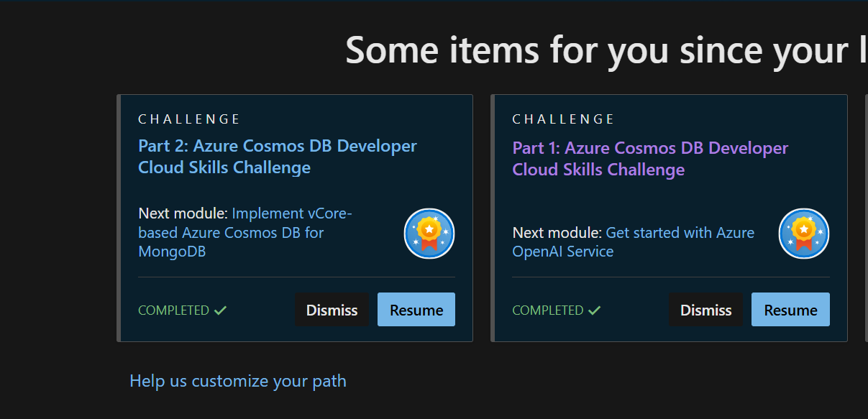Click 'Next module:' label on Part 1 card
The image size is (868, 419).
[x=557, y=233]
